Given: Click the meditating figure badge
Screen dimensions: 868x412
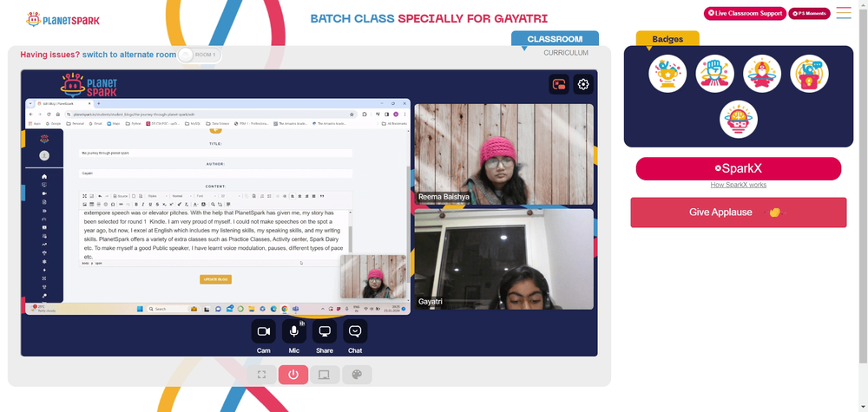Looking at the screenshot, I should (762, 74).
